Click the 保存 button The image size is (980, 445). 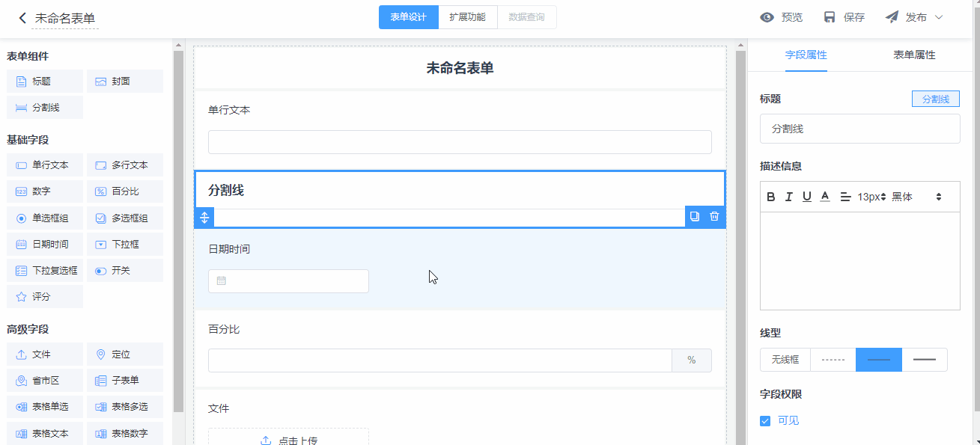point(844,17)
